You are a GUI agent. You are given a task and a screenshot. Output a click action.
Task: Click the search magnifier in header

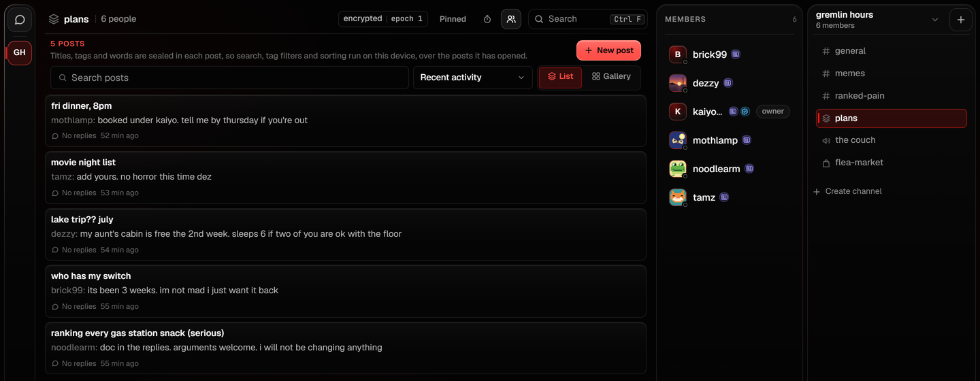539,19
